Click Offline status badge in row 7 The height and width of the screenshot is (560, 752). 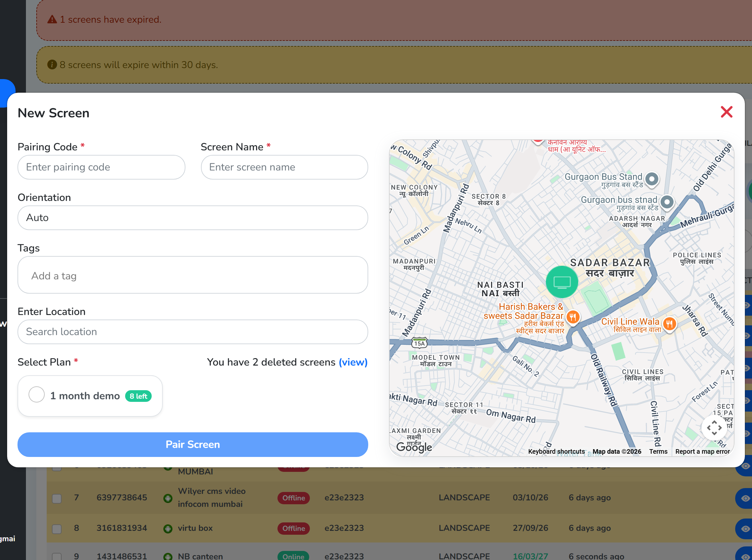(x=294, y=498)
